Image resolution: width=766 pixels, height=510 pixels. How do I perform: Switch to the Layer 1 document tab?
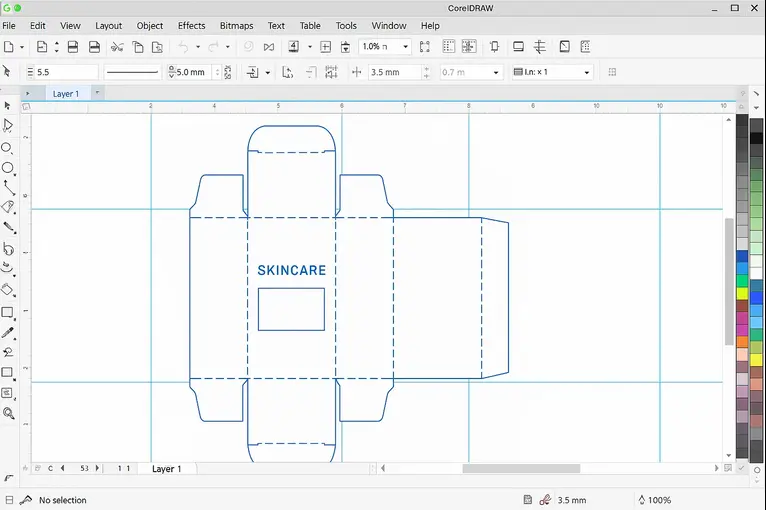coord(66,93)
